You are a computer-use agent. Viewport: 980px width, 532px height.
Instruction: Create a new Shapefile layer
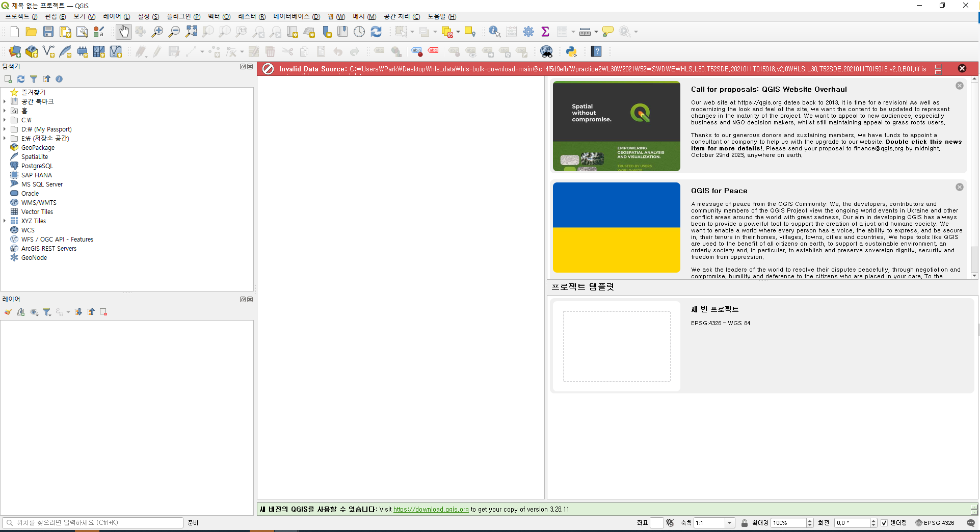(49, 51)
